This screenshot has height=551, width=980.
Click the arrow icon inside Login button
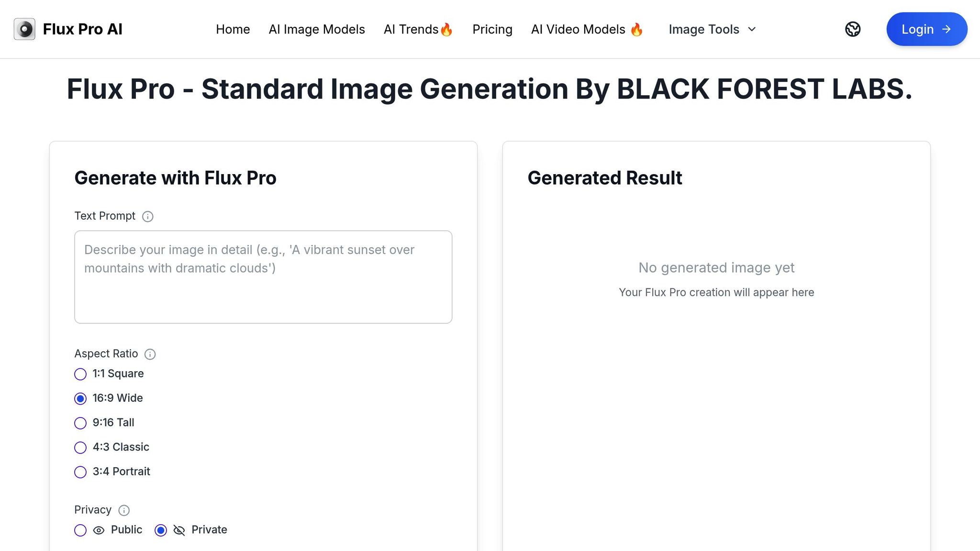click(x=947, y=29)
